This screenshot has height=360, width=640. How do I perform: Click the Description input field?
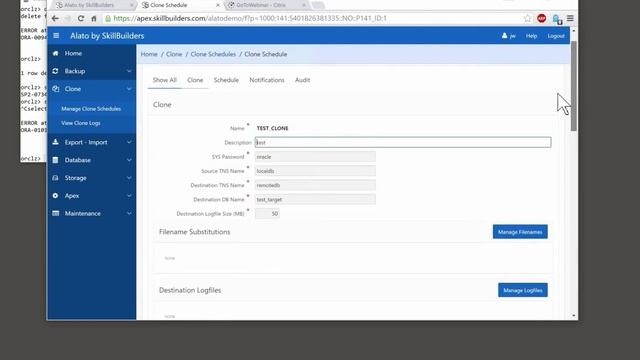[x=403, y=142]
